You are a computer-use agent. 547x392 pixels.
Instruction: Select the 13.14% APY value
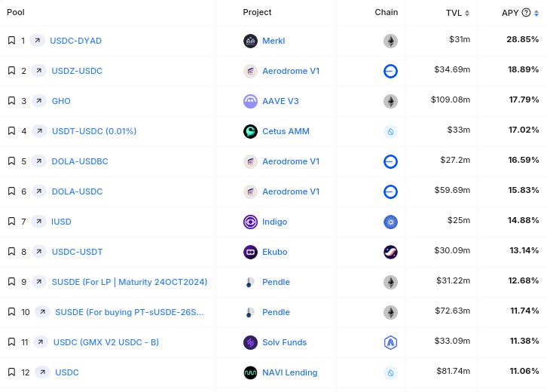click(x=524, y=250)
